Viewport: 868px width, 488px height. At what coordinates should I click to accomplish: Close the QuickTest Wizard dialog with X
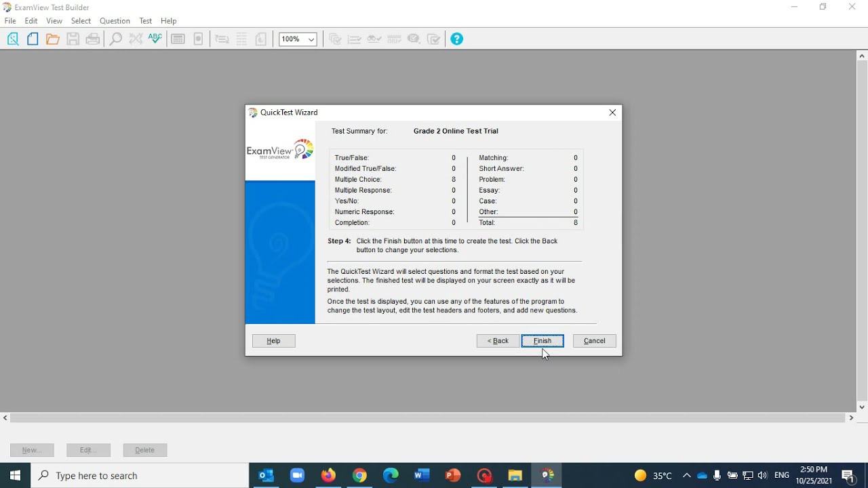[612, 113]
